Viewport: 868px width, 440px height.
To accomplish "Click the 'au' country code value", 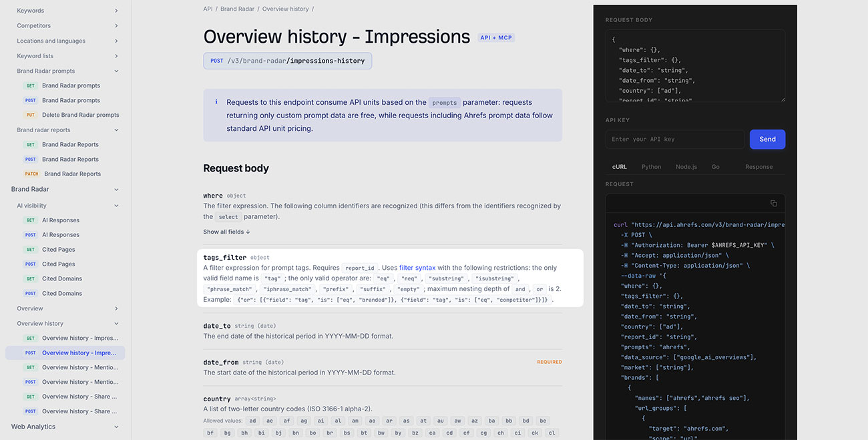I will 440,421.
